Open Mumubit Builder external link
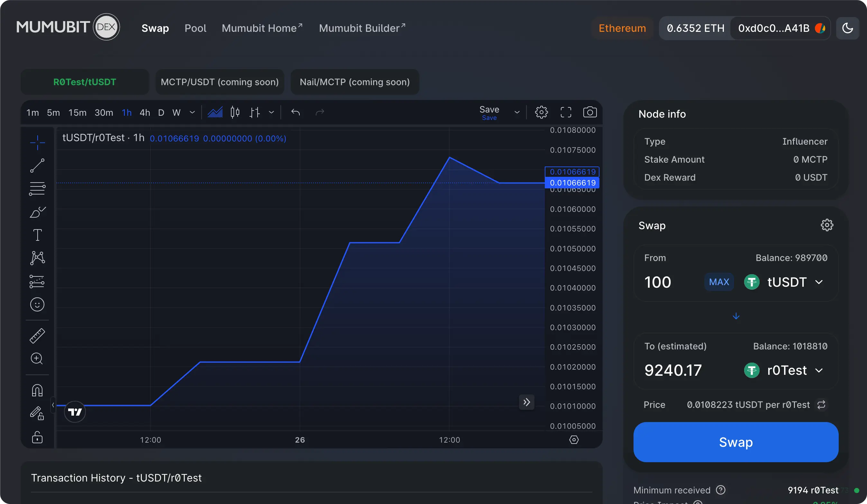Screen dimensions: 867x504 point(362,28)
